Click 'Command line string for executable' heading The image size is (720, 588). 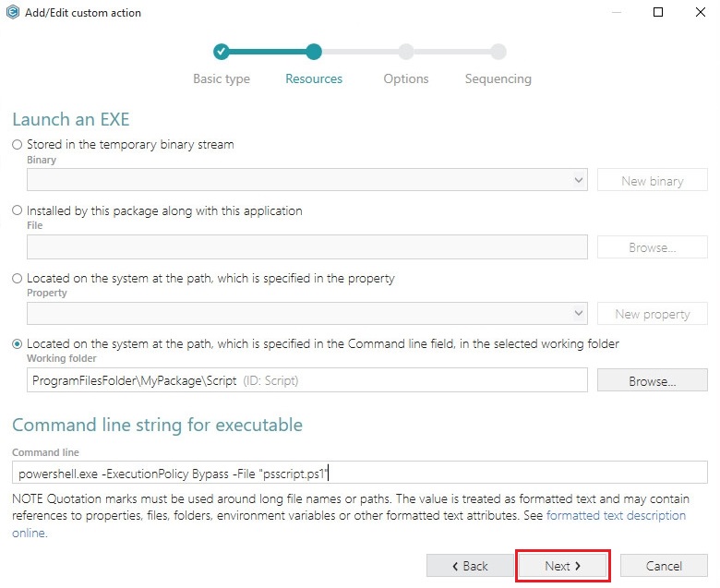click(157, 425)
